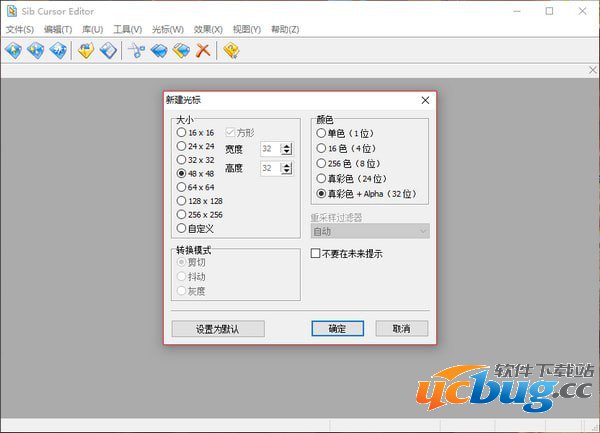Select the 抖动 conversion mode

click(x=191, y=277)
